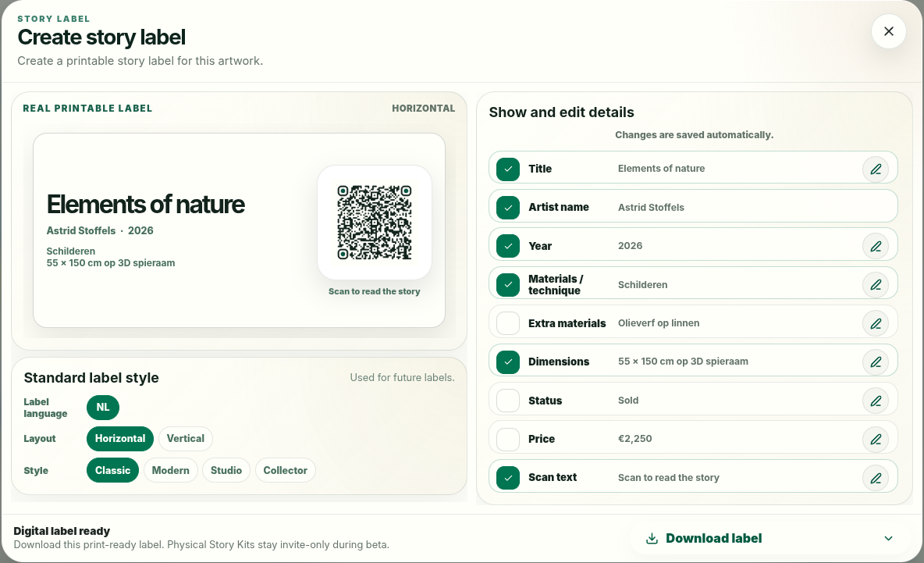Click the 'Schilderen' value in details
This screenshot has width=924, height=563.
coord(642,285)
